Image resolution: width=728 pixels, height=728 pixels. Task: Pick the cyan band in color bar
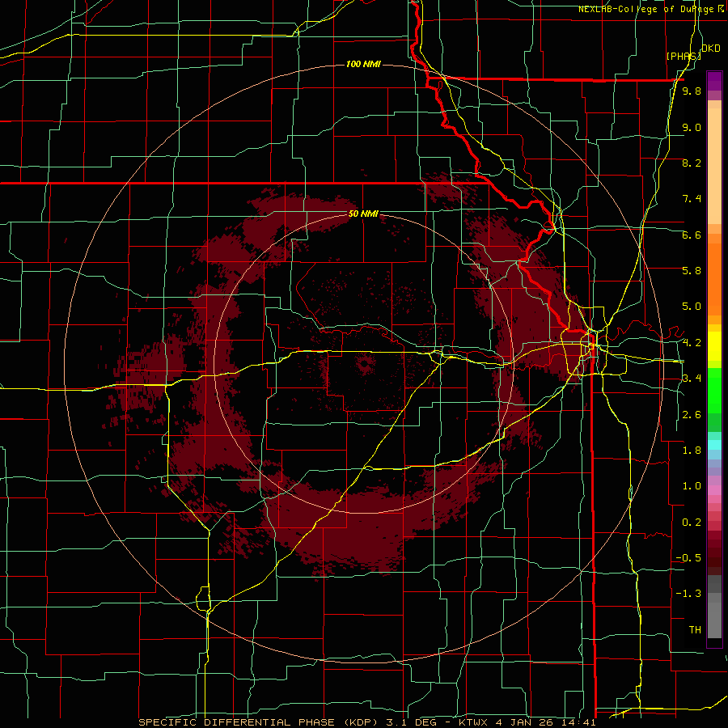pyautogui.click(x=714, y=445)
